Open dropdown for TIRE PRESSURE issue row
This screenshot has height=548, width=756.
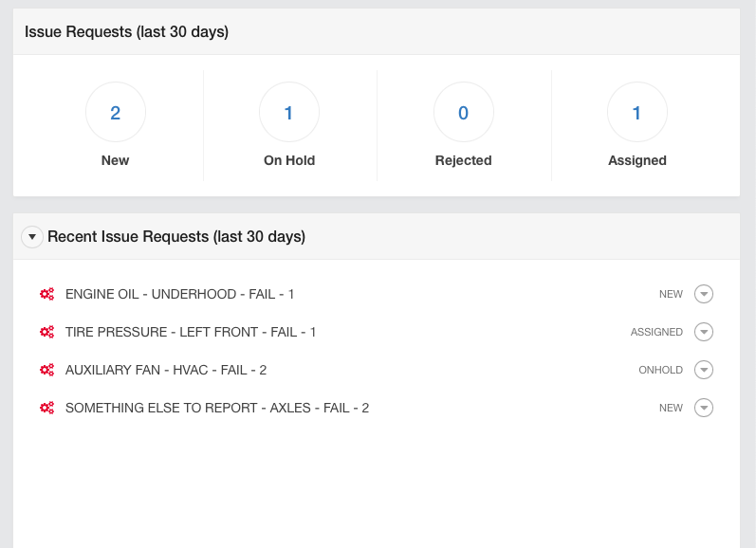[x=704, y=332]
